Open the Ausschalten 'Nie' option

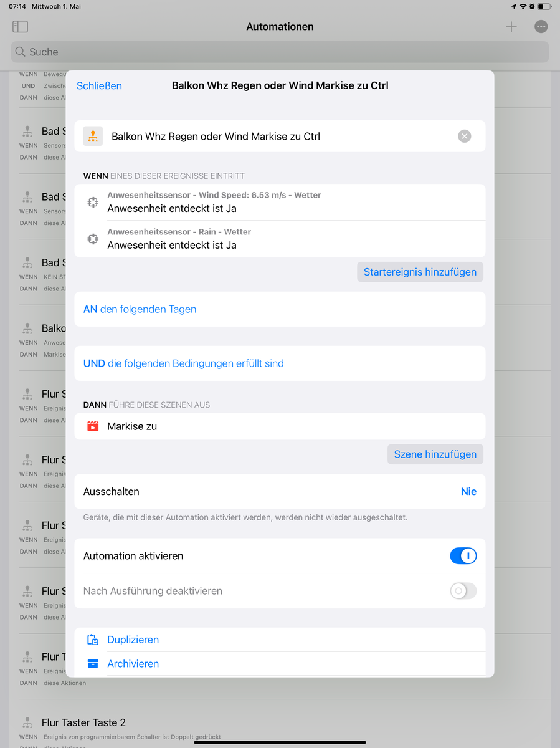[x=468, y=492]
